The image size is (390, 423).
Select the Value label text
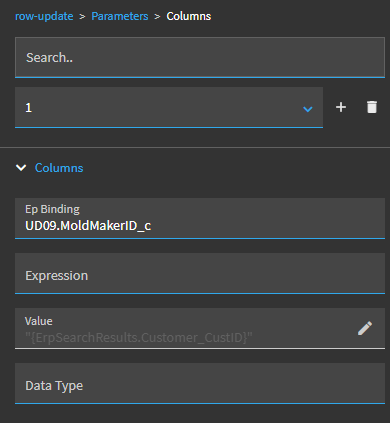pos(38,321)
